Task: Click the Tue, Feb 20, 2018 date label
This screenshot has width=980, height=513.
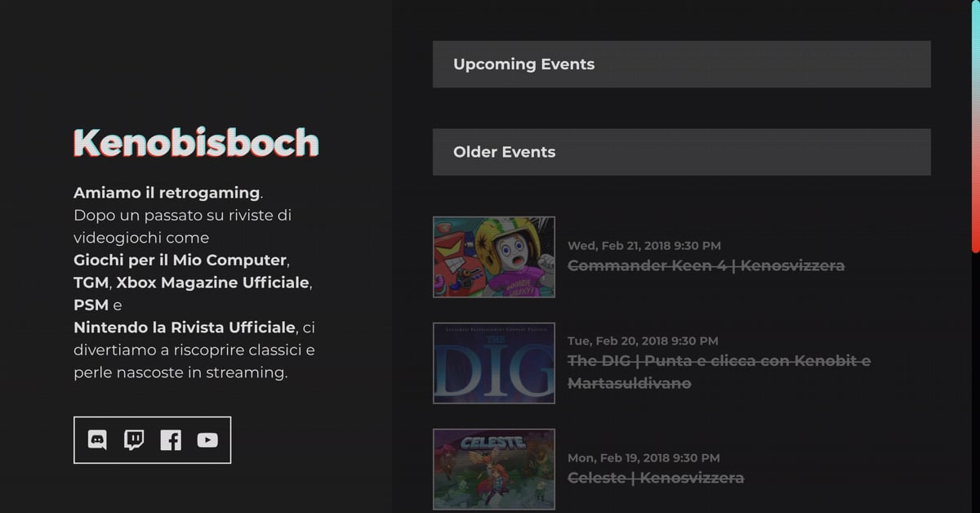Action: point(643,341)
